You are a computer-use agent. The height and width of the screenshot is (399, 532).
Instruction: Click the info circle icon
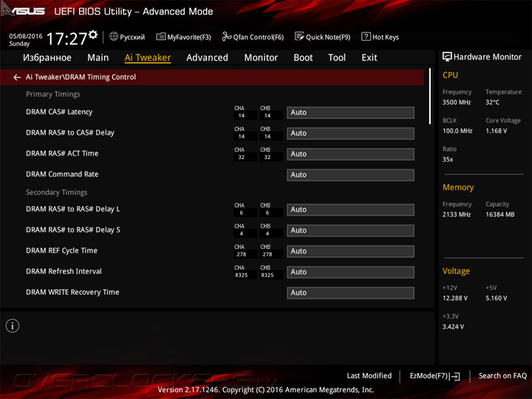[x=13, y=326]
